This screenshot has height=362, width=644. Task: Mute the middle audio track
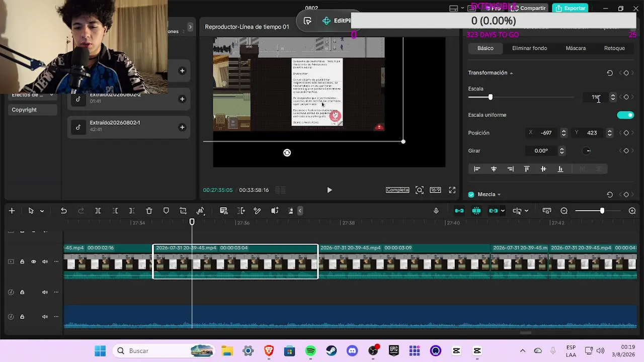coord(45,292)
